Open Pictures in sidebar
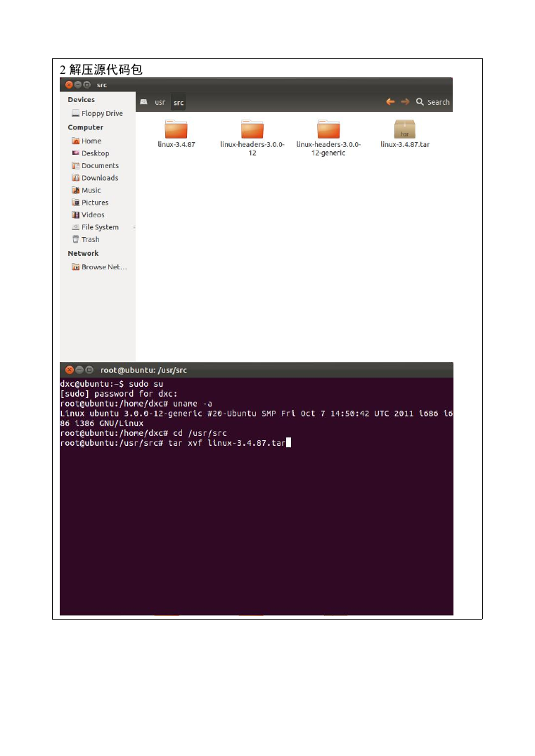Image resolution: width=535 pixels, height=756 pixels. (90, 203)
